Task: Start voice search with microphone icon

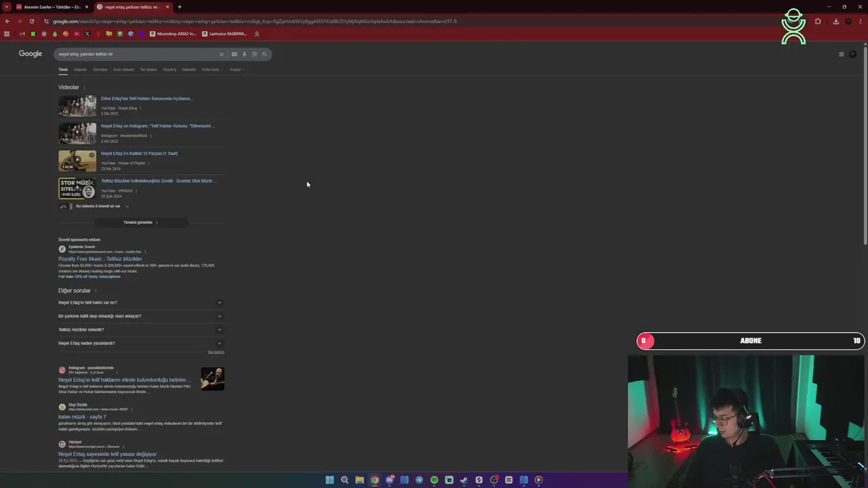Action: 244,54
